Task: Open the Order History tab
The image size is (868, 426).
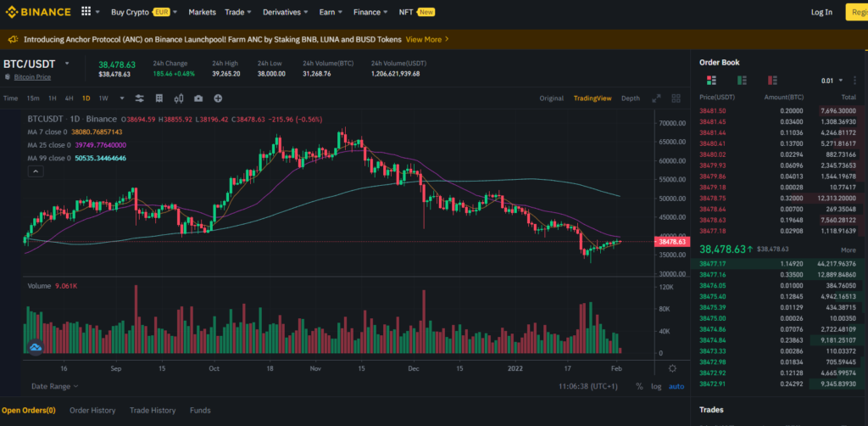Action: click(92, 411)
